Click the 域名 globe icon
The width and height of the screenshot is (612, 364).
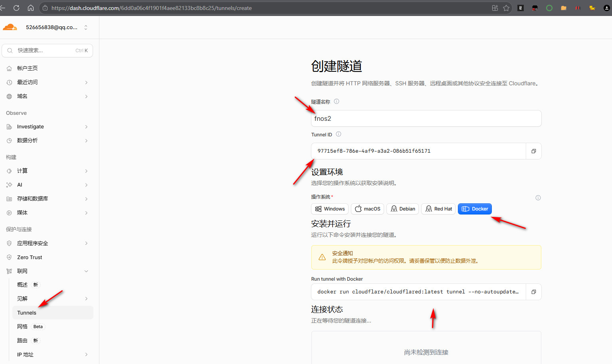click(9, 96)
